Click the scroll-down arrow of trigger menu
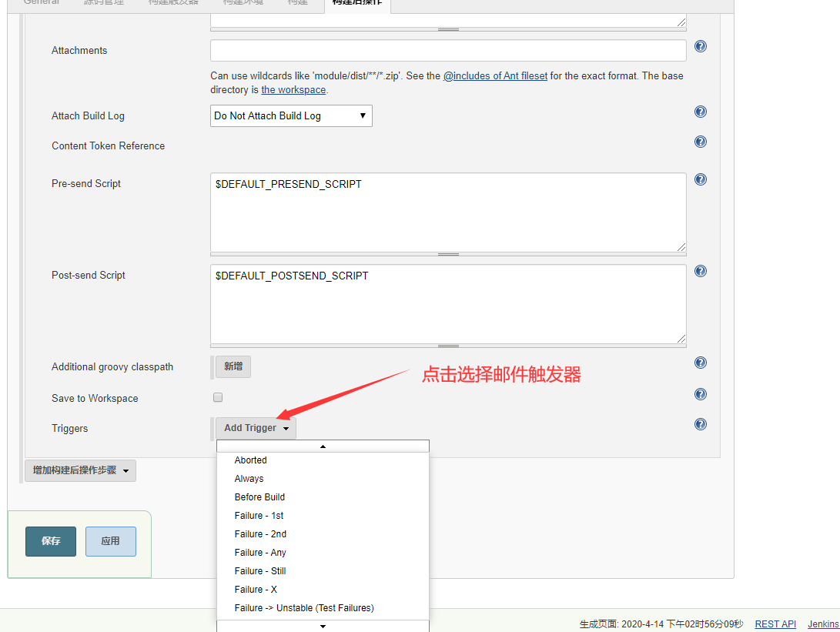 click(323, 626)
